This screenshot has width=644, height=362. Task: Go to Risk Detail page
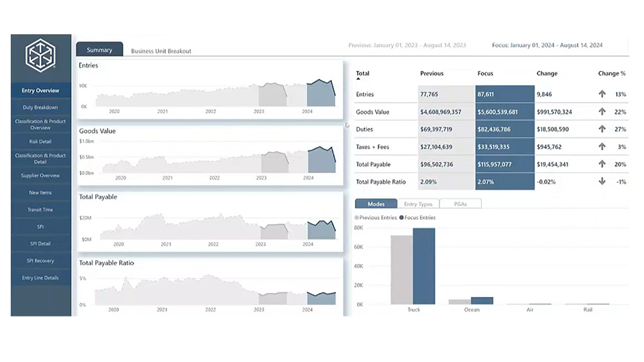[x=40, y=141]
